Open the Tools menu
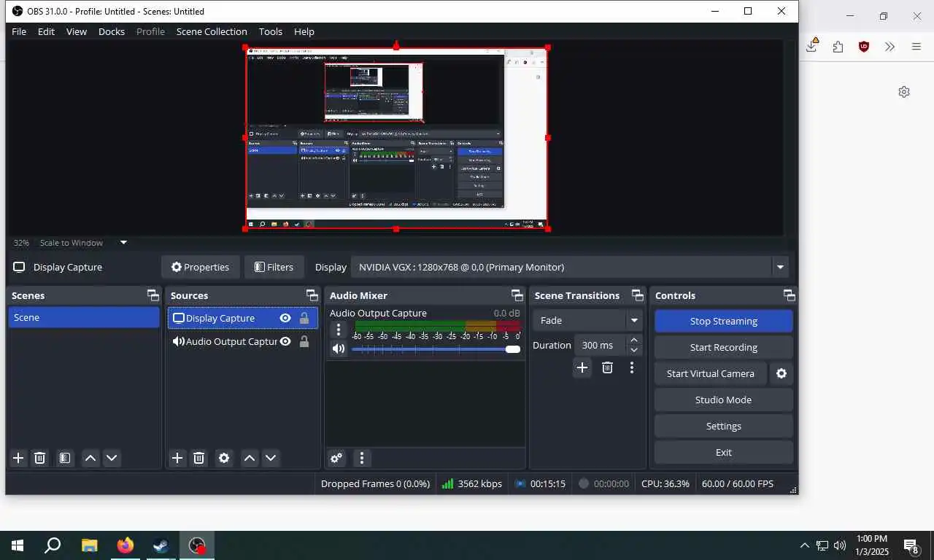The height and width of the screenshot is (560, 934). 271,31
